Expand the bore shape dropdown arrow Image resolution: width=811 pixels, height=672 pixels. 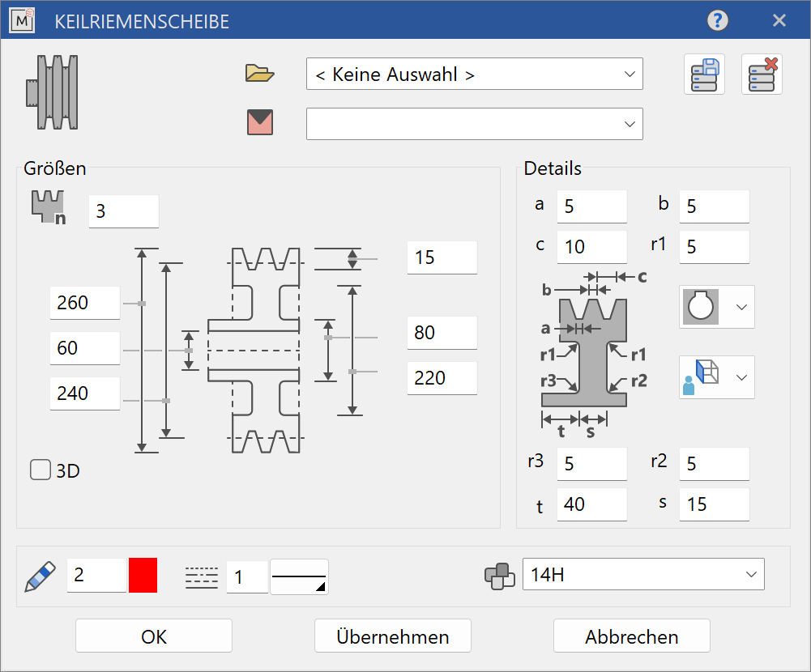[x=741, y=307]
